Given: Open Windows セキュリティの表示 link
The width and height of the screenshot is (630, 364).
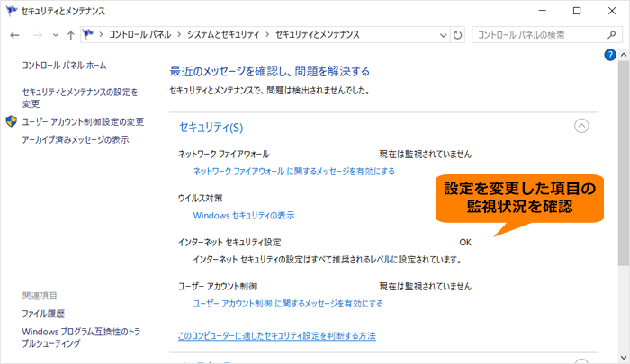Looking at the screenshot, I should click(244, 216).
